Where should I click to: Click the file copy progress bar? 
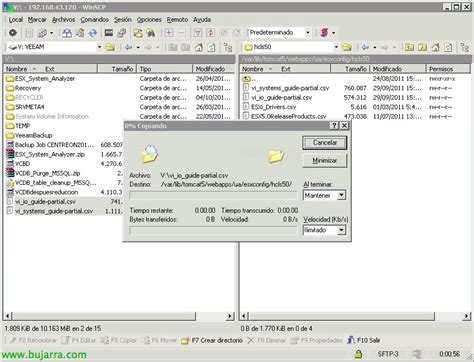213,195
